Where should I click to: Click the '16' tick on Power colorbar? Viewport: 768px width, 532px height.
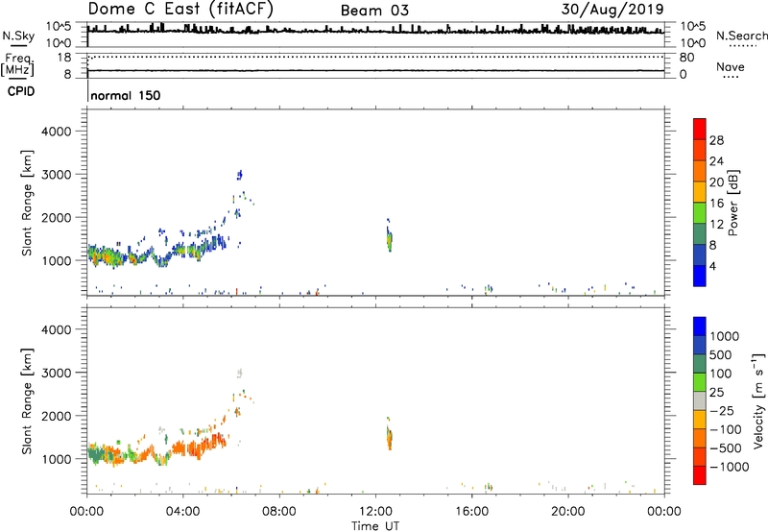click(716, 204)
